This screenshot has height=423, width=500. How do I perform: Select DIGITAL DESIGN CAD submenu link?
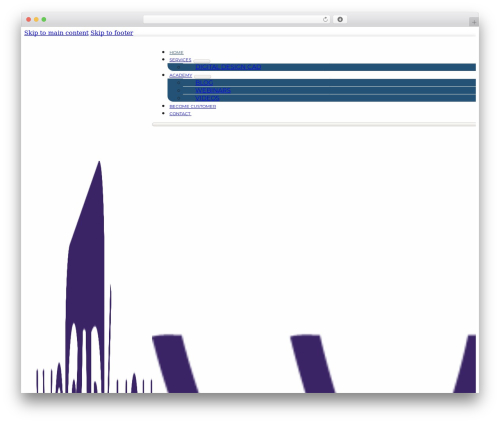point(228,67)
